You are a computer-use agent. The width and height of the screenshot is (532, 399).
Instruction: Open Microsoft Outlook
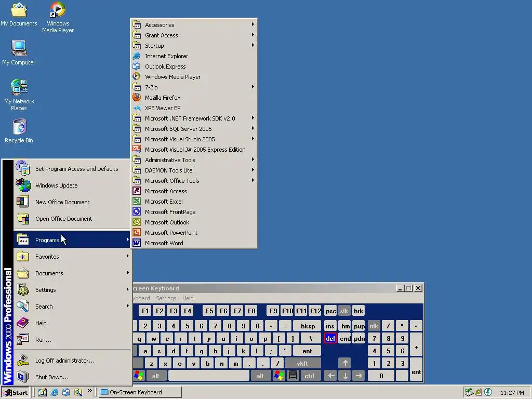point(194,222)
